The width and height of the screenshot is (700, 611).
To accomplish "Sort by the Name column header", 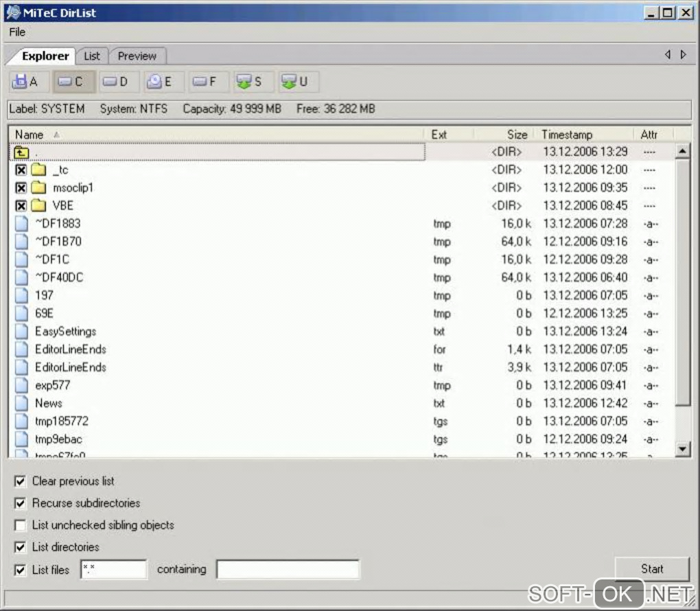I will click(215, 135).
